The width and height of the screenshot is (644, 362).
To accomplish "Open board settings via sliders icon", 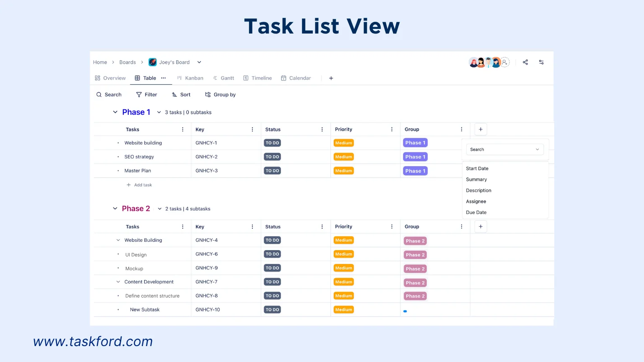I will click(541, 62).
